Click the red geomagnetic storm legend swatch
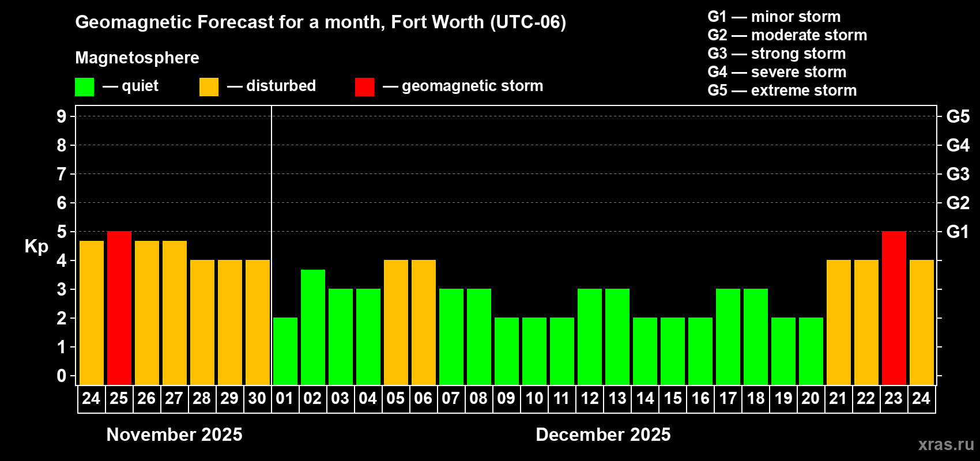Image resolution: width=980 pixels, height=461 pixels. (364, 87)
